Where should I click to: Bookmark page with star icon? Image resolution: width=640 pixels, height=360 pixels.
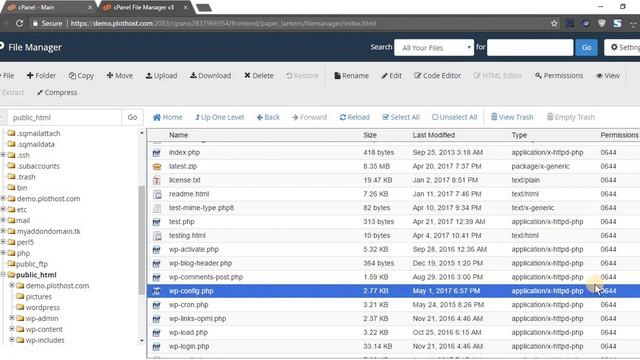click(554, 24)
